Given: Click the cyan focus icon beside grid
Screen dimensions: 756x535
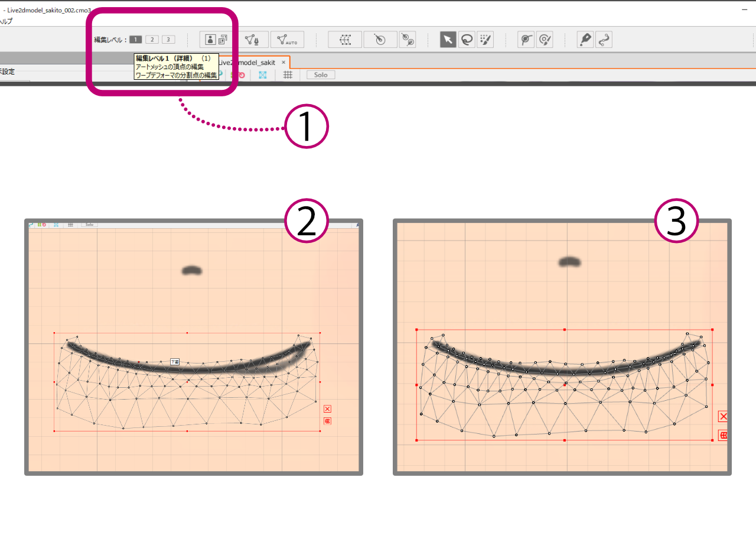Looking at the screenshot, I should tap(263, 75).
